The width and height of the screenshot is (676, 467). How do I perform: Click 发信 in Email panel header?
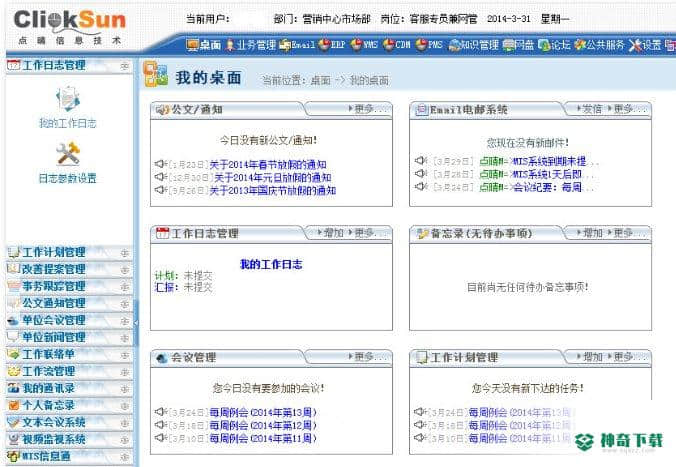click(590, 109)
